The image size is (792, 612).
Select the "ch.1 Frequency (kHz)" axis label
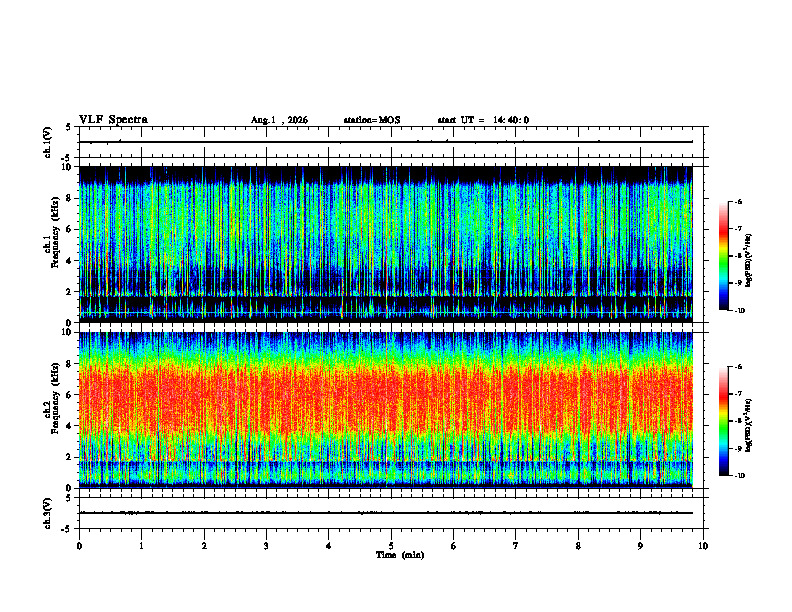[x=51, y=232]
